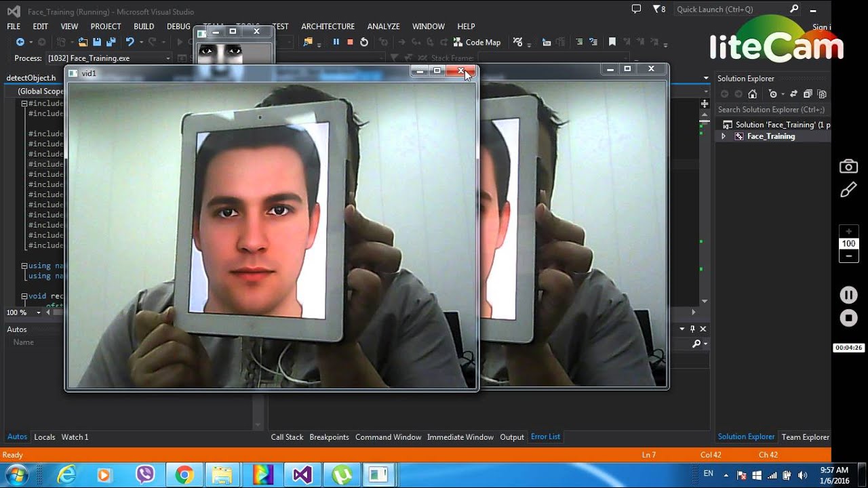The height and width of the screenshot is (488, 868).
Task: Open the VIEW menu
Action: [x=69, y=26]
